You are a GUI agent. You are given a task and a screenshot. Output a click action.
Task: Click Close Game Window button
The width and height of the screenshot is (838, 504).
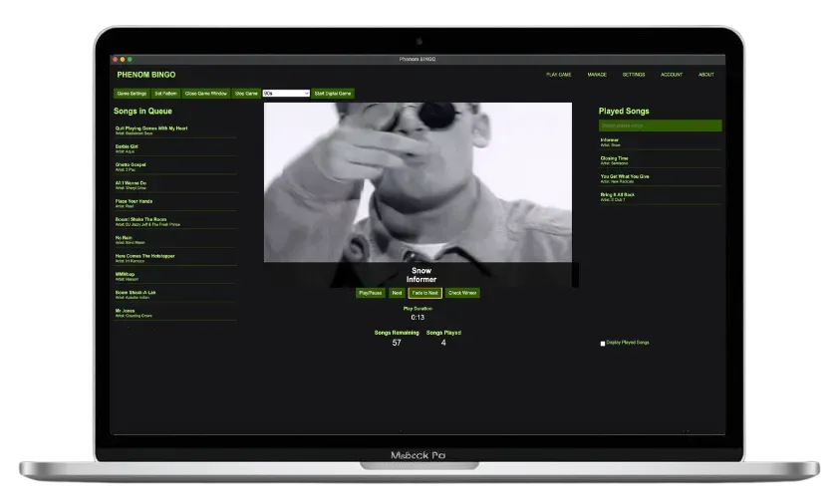(206, 94)
